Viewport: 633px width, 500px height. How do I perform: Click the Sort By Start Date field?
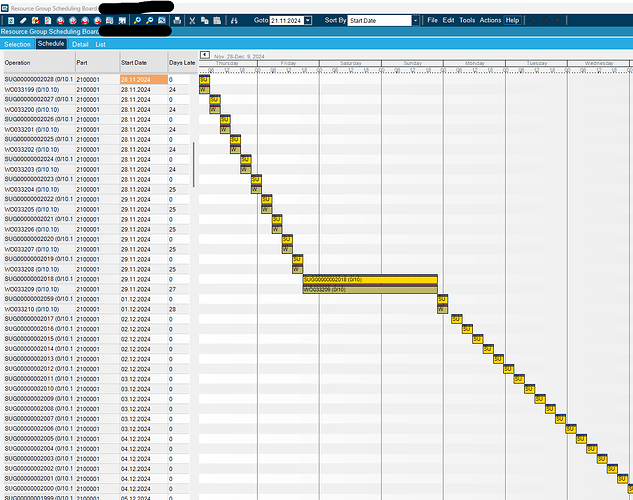tap(379, 21)
